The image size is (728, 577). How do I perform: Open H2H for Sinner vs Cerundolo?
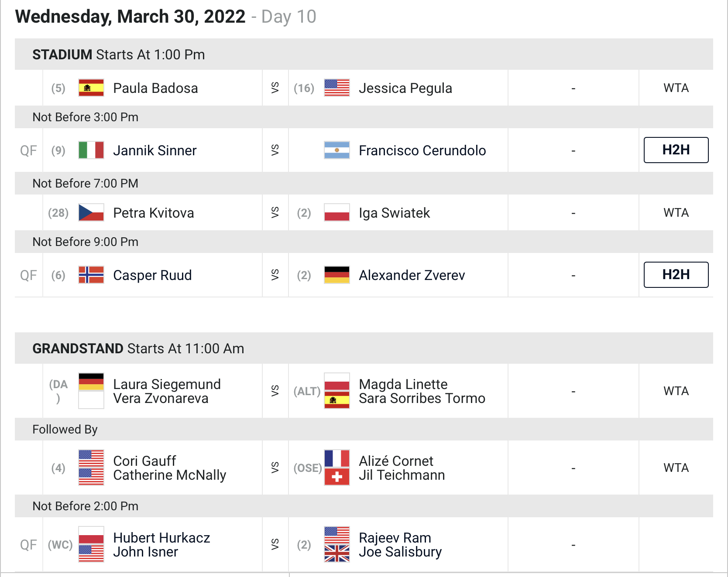(676, 150)
